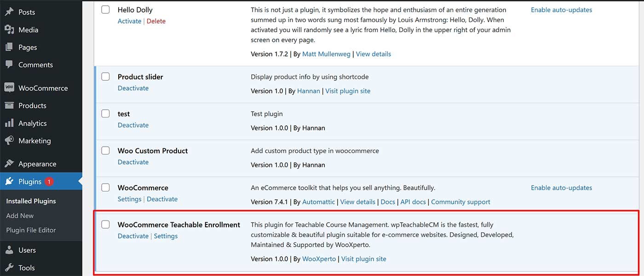Deactivate the Woo Custom Product plugin

pyautogui.click(x=133, y=162)
